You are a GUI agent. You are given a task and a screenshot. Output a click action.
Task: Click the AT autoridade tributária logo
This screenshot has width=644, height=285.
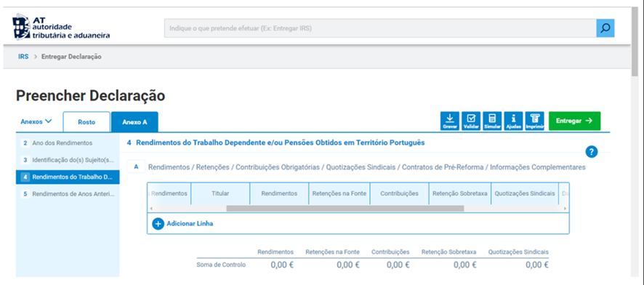[61, 27]
